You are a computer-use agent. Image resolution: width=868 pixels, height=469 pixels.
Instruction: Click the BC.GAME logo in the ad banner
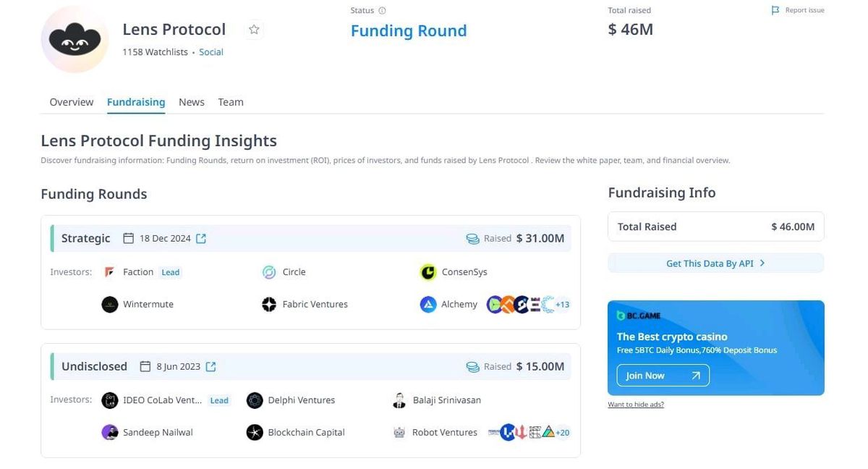tap(639, 316)
